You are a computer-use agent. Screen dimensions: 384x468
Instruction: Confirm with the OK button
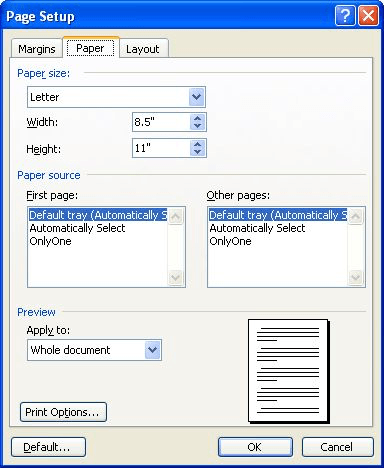(x=255, y=447)
